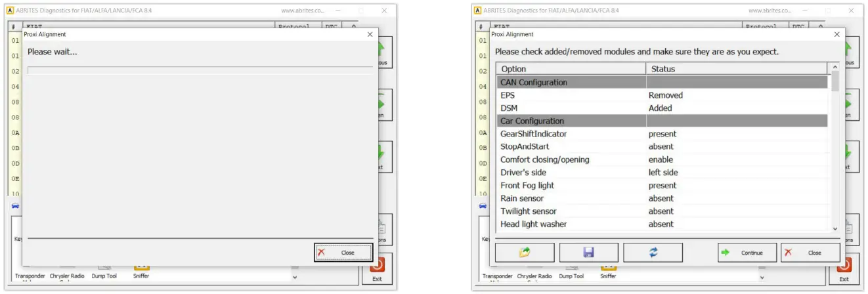The width and height of the screenshot is (868, 294).
Task: Click Exit in the window behind 'Please wait...' dialog
Action: (377, 270)
